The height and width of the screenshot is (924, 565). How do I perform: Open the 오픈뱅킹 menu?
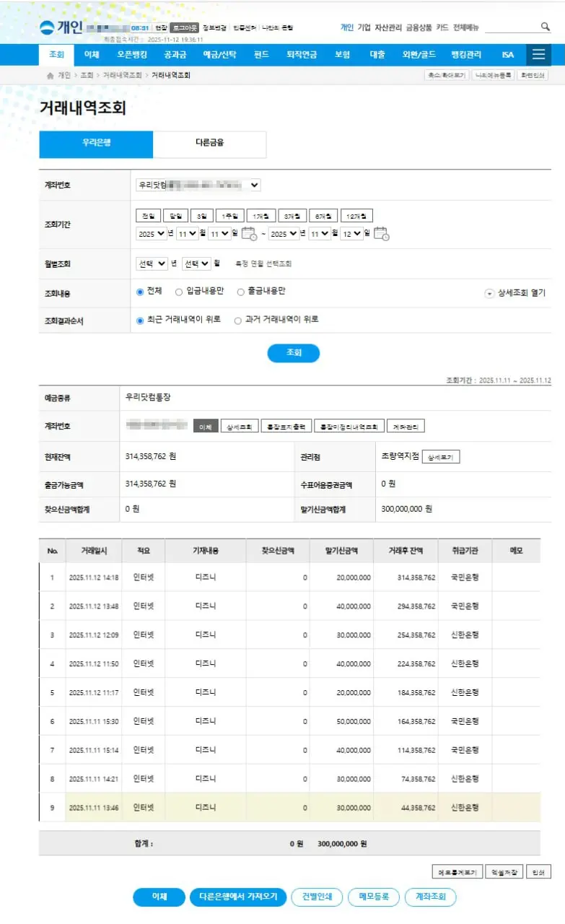pyautogui.click(x=132, y=55)
